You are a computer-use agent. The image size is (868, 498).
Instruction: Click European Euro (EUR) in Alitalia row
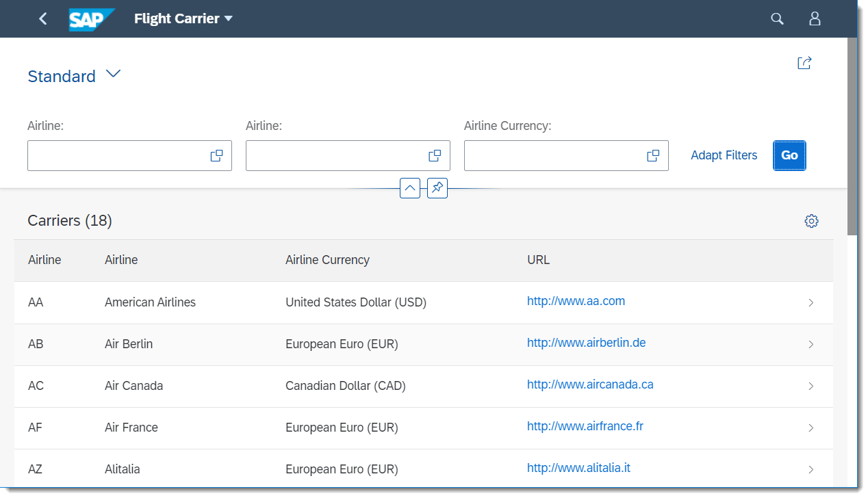(342, 469)
